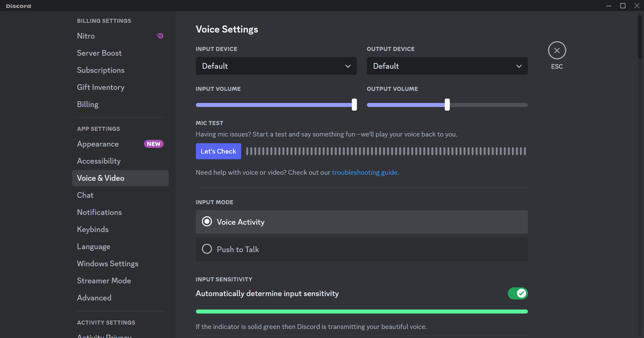Click the Voice Settings heading
This screenshot has height=338, width=644.
click(227, 30)
